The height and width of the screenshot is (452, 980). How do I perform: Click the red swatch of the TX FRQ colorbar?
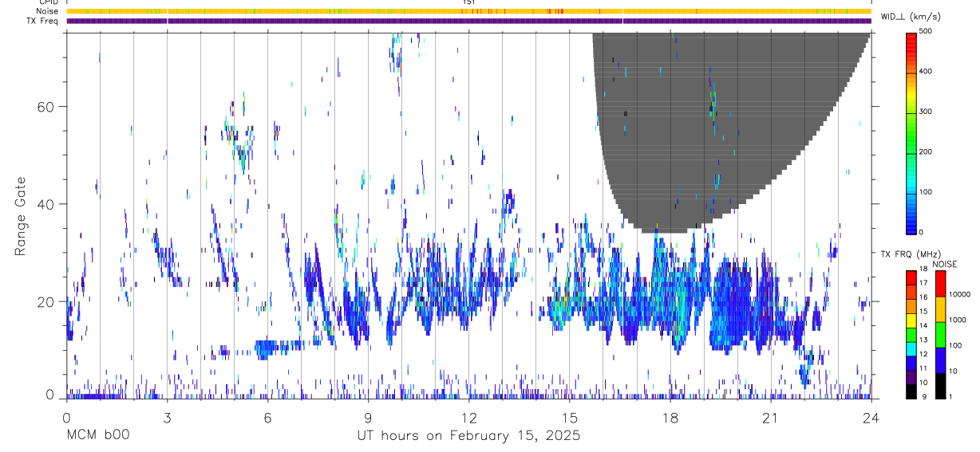(911, 277)
